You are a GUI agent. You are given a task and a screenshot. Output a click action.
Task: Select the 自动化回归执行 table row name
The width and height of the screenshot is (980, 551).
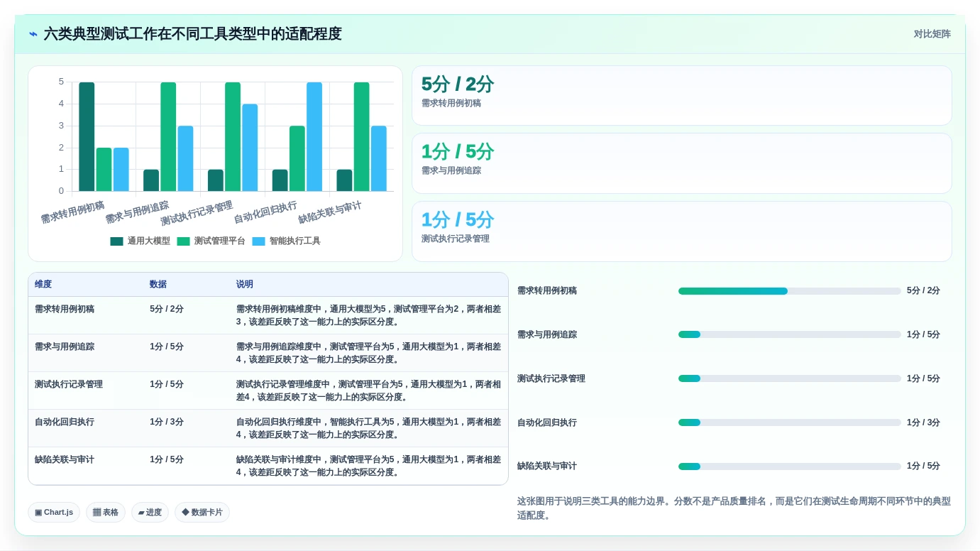(x=65, y=422)
